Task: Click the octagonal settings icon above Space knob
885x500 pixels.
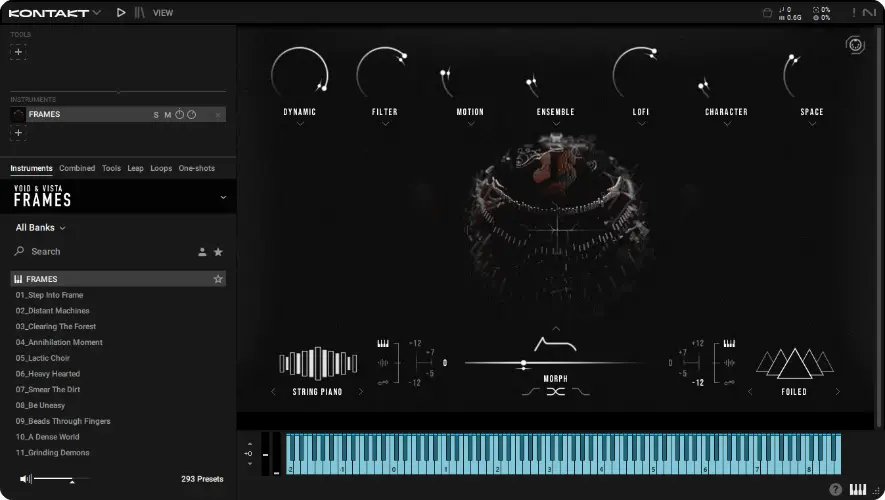Action: (855, 44)
